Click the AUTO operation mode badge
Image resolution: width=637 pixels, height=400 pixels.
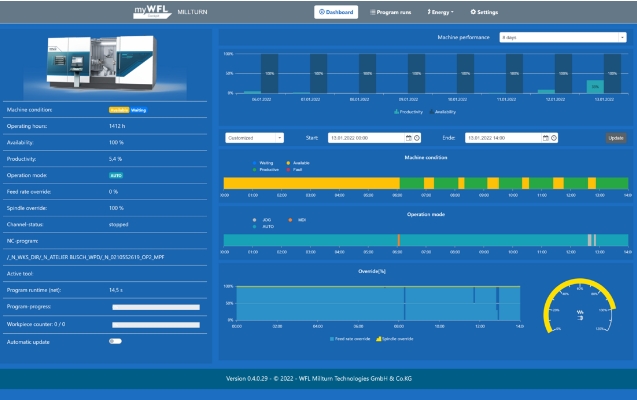[115, 173]
